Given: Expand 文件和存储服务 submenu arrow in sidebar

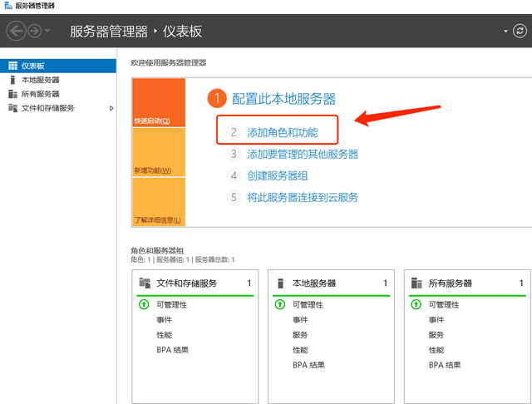Looking at the screenshot, I should coord(111,108).
